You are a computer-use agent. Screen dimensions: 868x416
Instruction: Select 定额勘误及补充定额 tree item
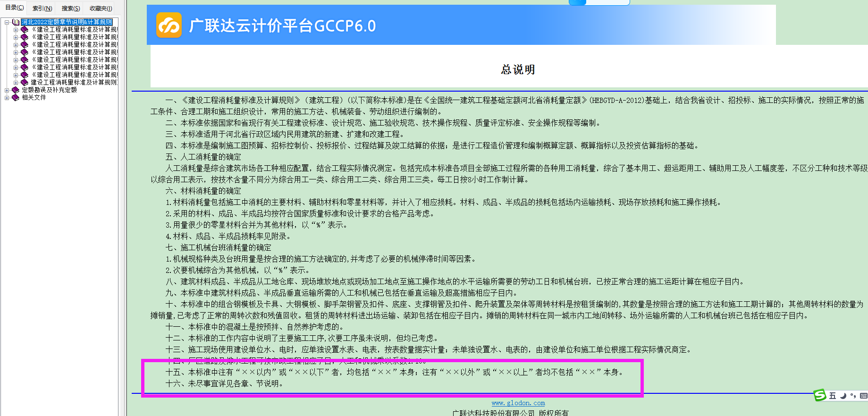pos(49,90)
